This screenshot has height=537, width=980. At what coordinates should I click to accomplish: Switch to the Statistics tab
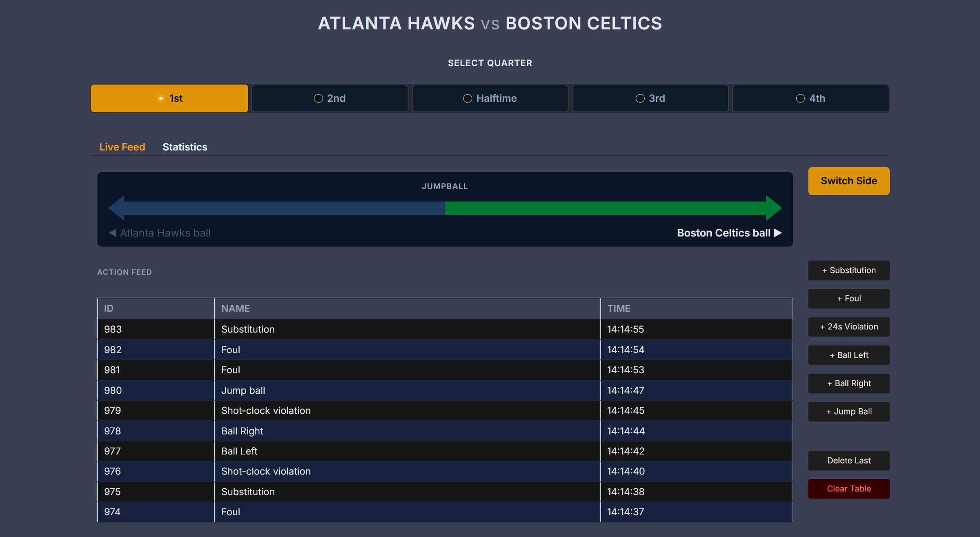pyautogui.click(x=185, y=147)
